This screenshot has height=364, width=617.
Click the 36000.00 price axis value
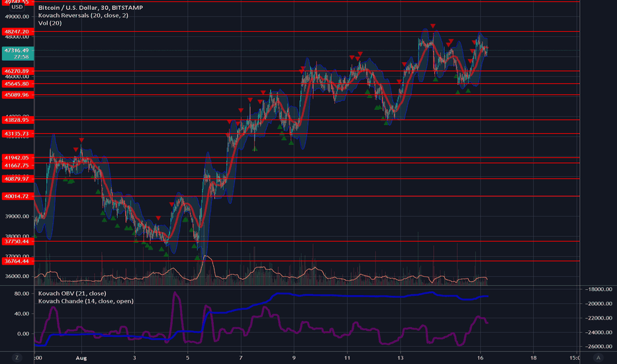click(17, 276)
